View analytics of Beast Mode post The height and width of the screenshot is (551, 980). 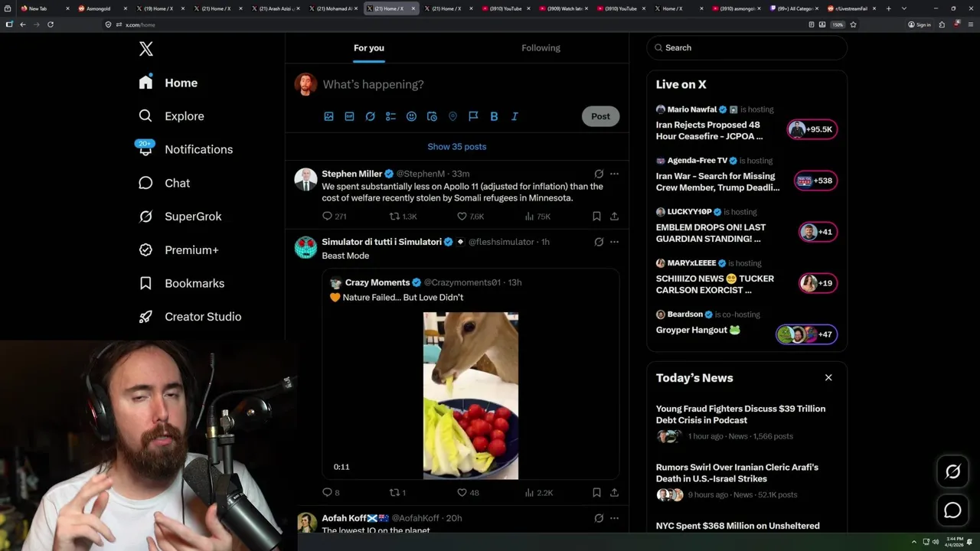tap(538, 493)
